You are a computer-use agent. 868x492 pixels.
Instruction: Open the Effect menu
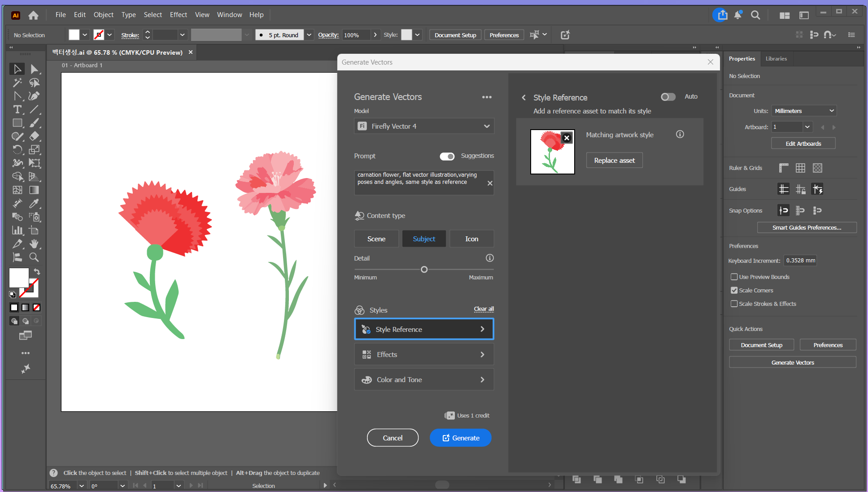(x=178, y=15)
